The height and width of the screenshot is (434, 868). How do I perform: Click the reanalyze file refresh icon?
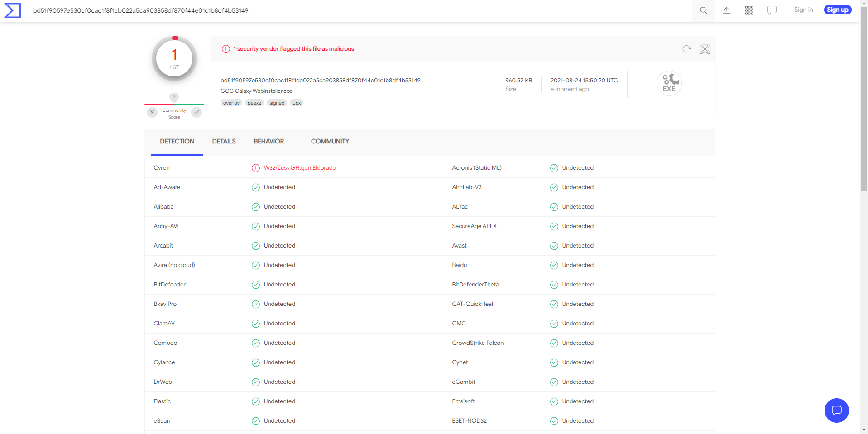(686, 49)
